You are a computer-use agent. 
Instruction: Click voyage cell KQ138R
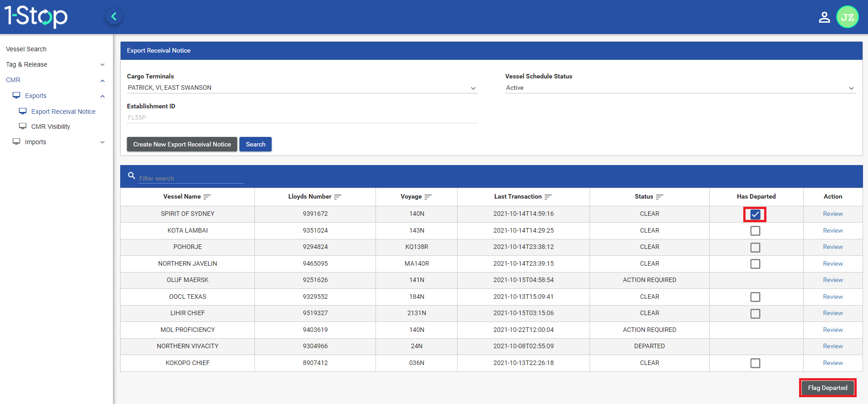[x=417, y=247]
